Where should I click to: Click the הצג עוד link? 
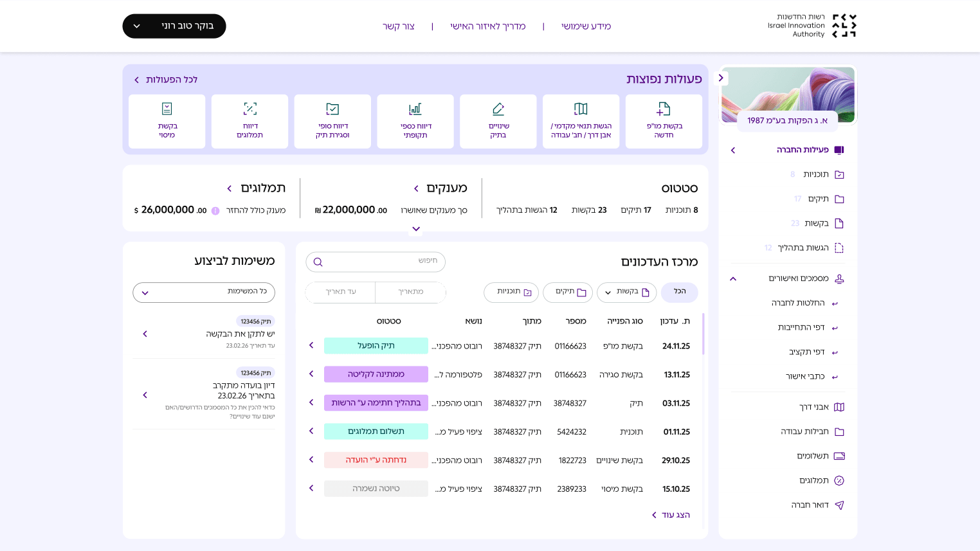point(671,515)
